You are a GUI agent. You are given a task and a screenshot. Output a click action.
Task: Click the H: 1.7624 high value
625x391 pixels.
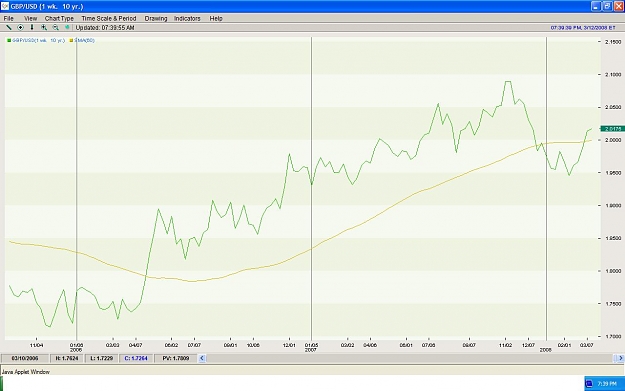(x=67, y=358)
